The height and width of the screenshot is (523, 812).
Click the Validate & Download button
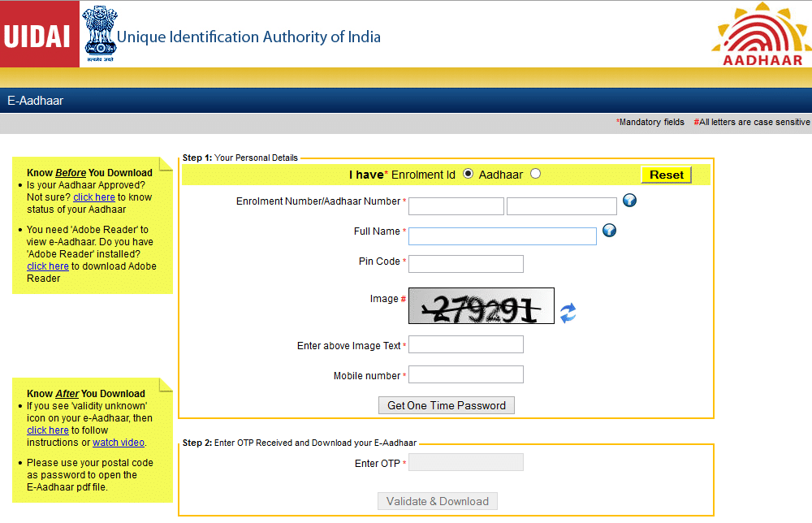(438, 501)
